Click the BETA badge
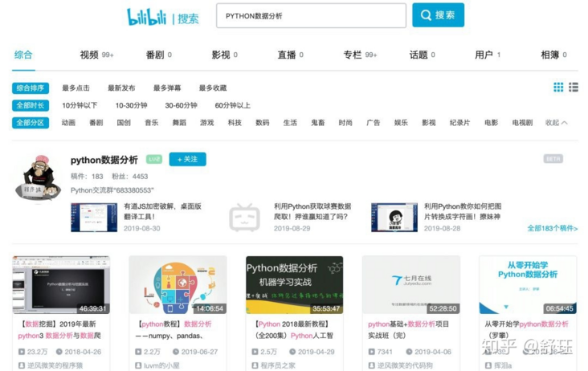588x371 pixels. point(553,159)
